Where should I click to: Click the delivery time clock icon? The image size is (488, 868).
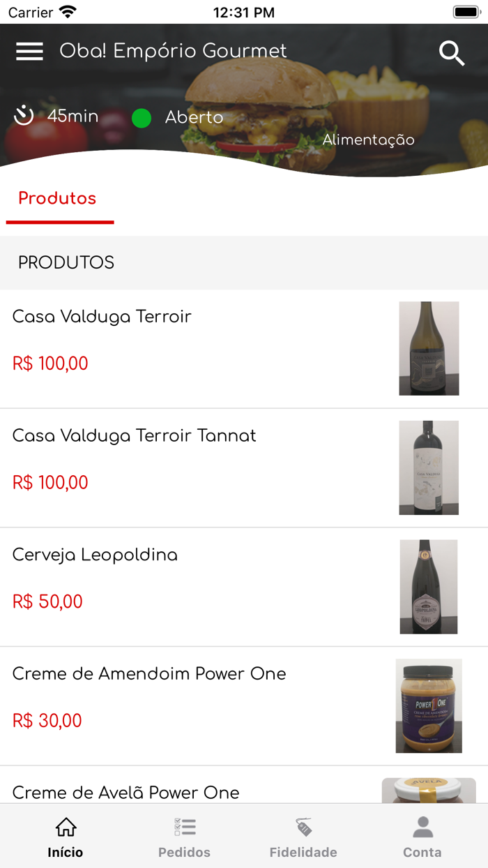pyautogui.click(x=24, y=117)
